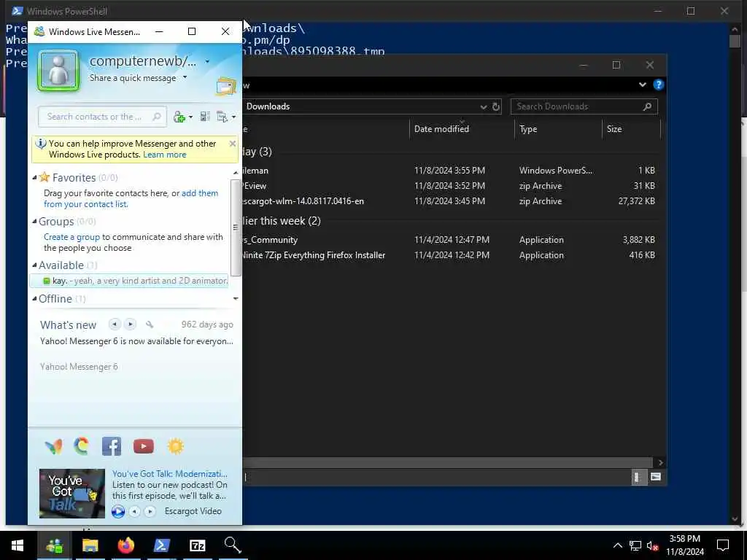Collapse the Available contacts section
This screenshot has width=747, height=560.
pyautogui.click(x=34, y=265)
